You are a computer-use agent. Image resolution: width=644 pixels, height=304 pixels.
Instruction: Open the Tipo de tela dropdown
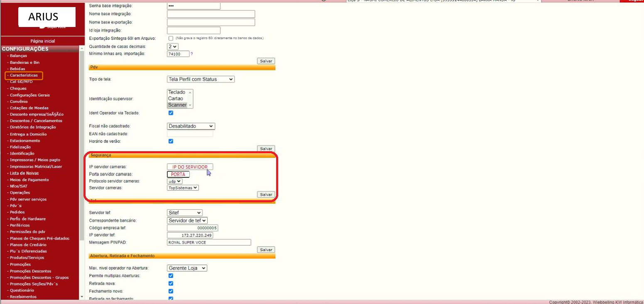coord(201,79)
